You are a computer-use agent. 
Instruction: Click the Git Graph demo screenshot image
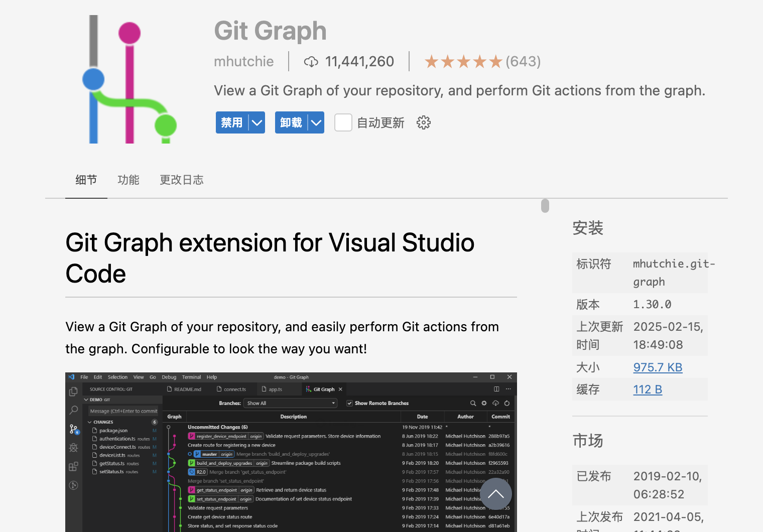291,452
